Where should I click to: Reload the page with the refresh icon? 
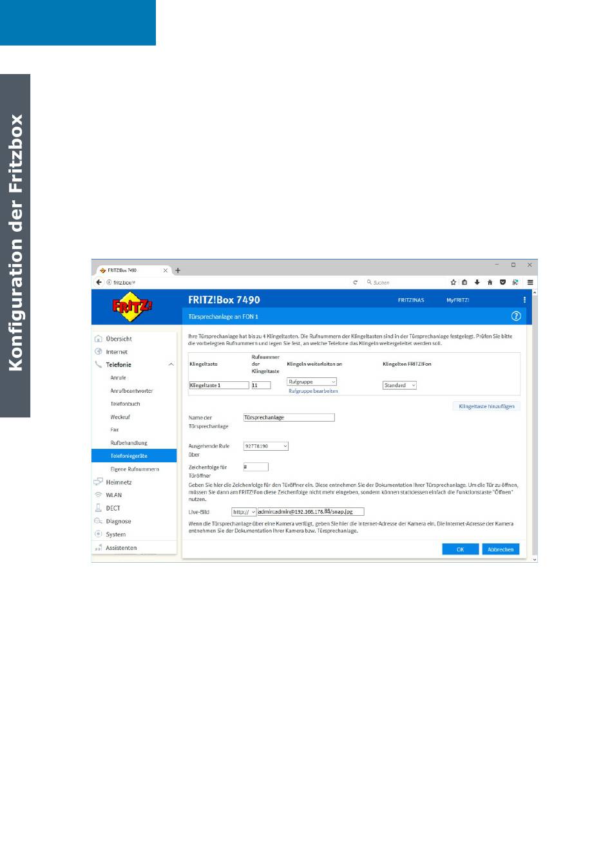355,282
